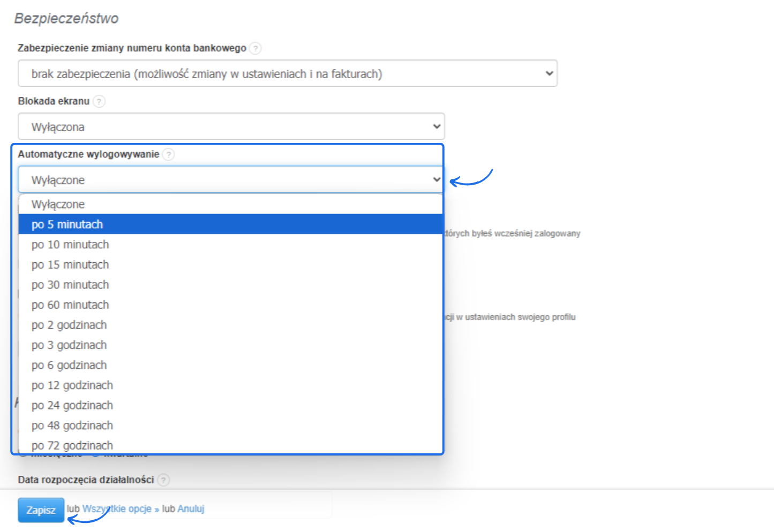Show help tooltip for Blokada ekranu
Viewport: 774px width, 532px height.
pyautogui.click(x=99, y=101)
